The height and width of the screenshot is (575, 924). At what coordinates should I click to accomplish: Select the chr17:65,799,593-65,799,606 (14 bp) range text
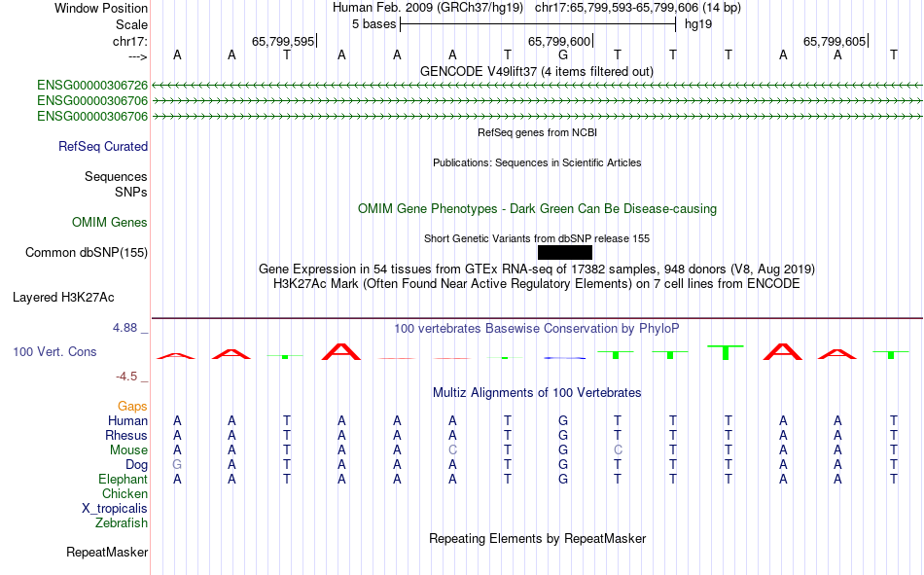tap(638, 8)
